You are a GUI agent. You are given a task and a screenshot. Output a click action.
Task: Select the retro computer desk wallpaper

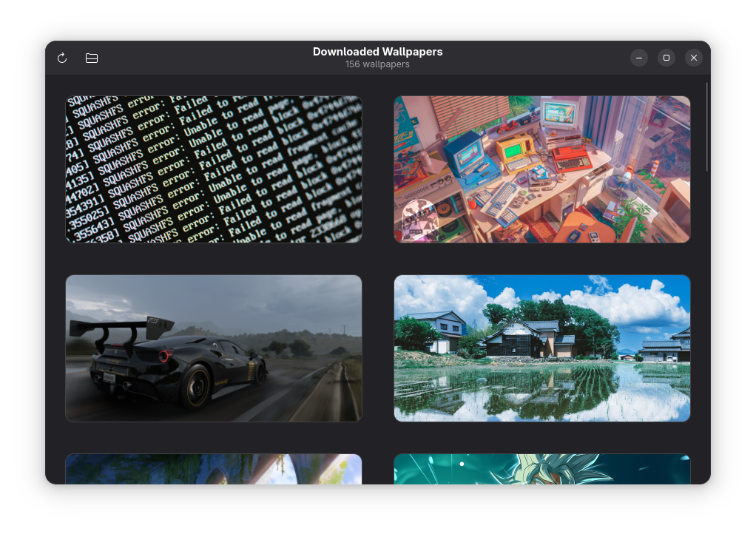point(542,169)
